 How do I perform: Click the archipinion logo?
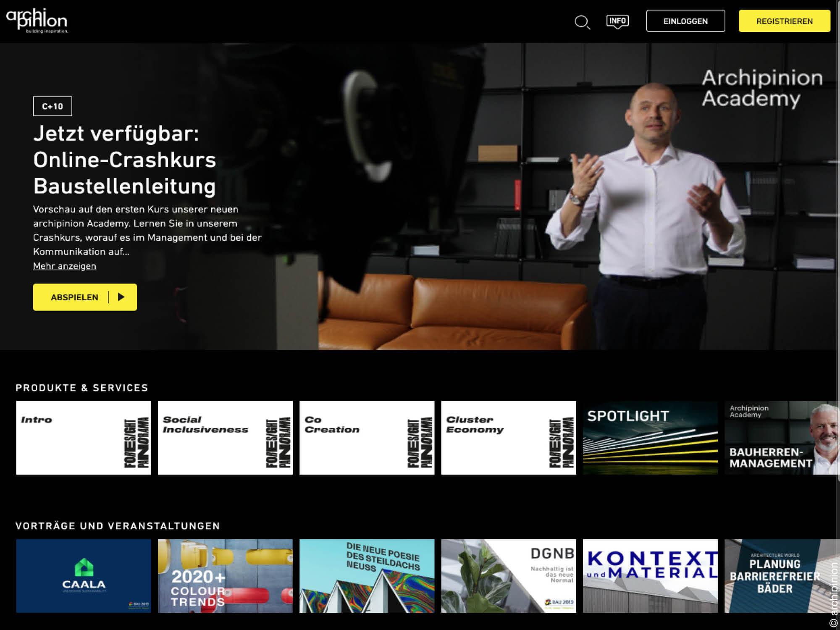(x=37, y=21)
